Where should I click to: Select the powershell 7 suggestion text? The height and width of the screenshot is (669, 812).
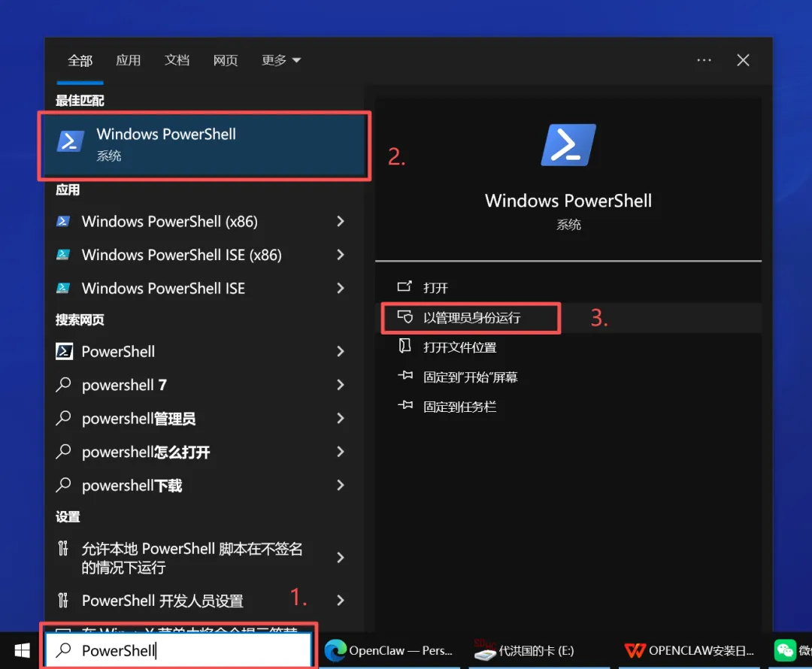coord(124,385)
